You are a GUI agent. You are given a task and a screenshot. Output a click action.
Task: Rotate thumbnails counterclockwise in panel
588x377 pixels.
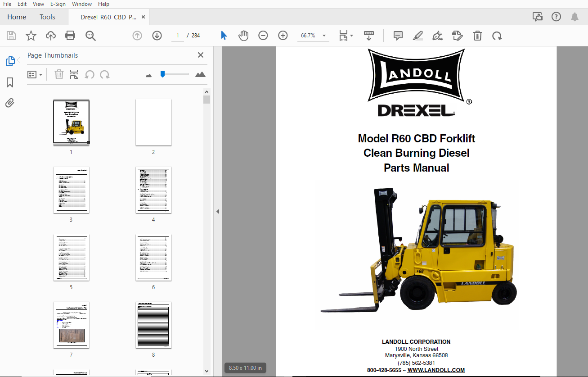point(90,74)
